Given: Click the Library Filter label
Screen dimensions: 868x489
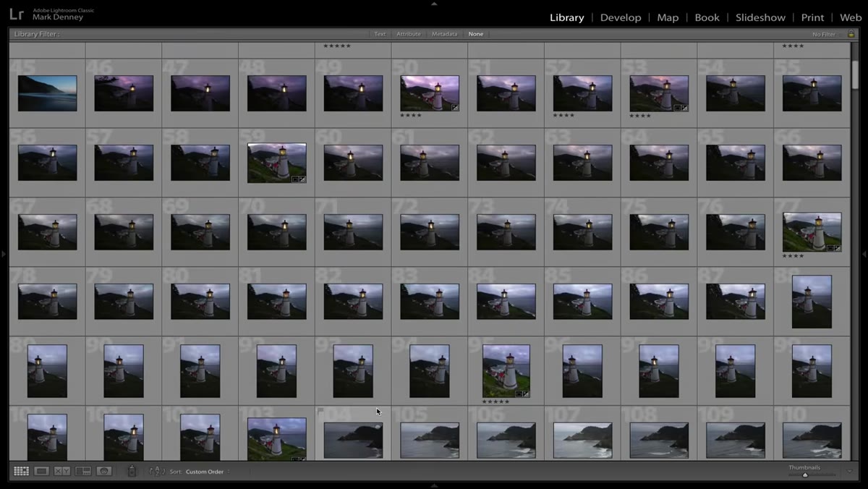Looking at the screenshot, I should click(x=37, y=34).
